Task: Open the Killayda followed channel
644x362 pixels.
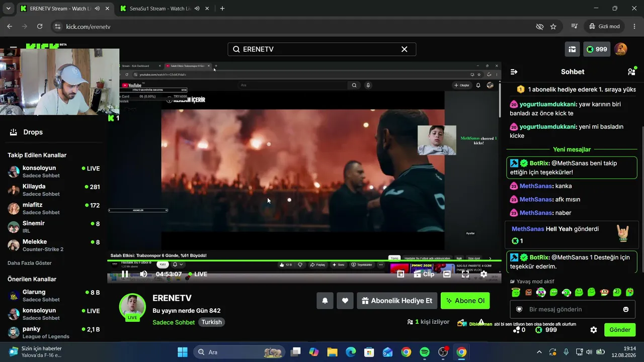Action: coord(53,190)
